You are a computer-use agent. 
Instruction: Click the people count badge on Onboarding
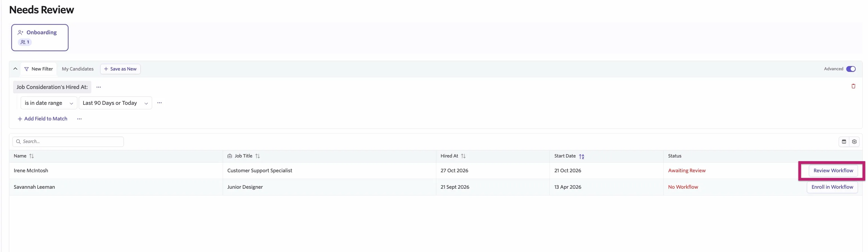(x=25, y=42)
